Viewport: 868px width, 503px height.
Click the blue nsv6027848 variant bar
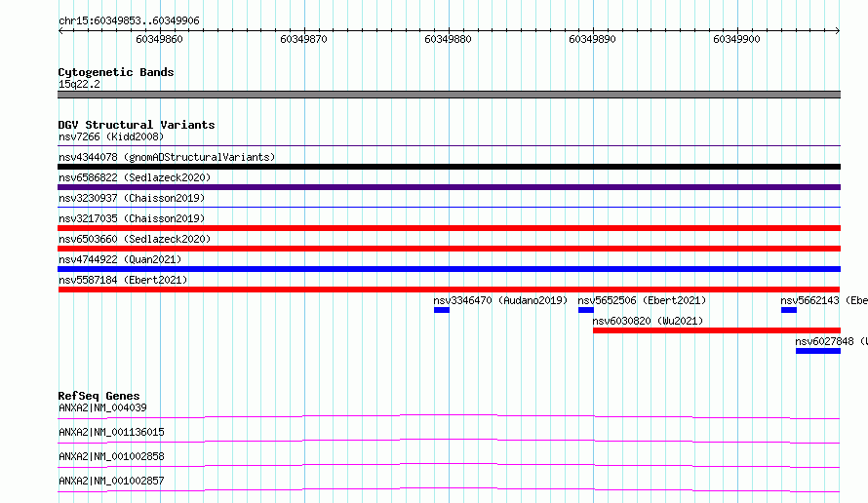coord(818,351)
